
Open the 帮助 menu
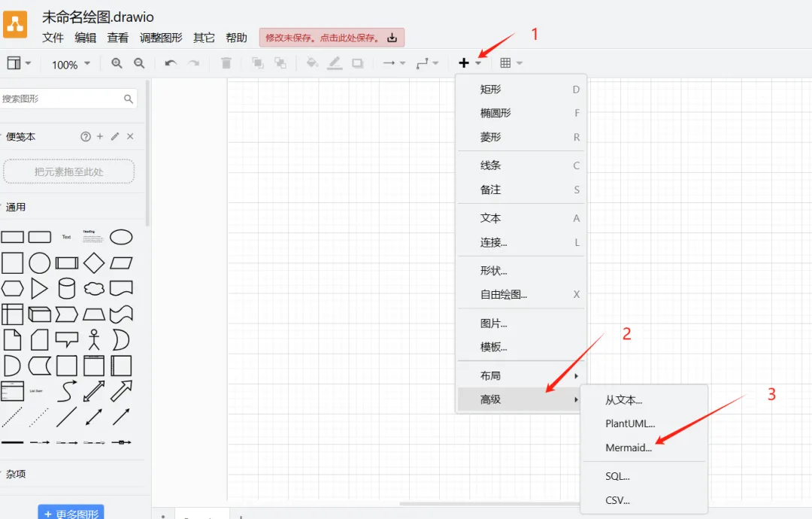(236, 38)
